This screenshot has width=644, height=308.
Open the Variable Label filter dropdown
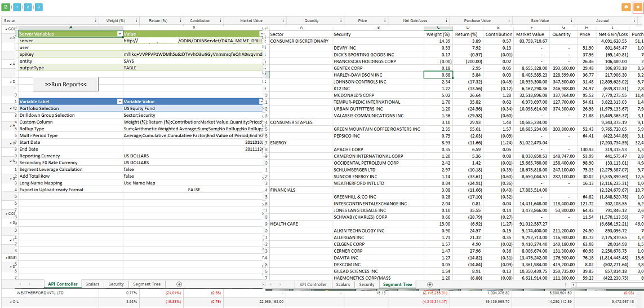click(119, 102)
